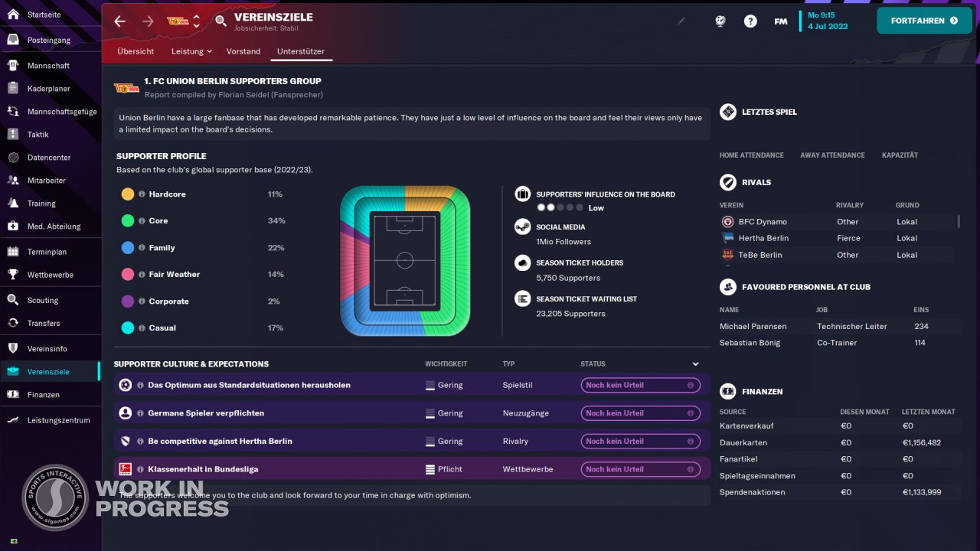
Task: Click the 23,205 Supporters waiting list value
Action: click(x=570, y=314)
